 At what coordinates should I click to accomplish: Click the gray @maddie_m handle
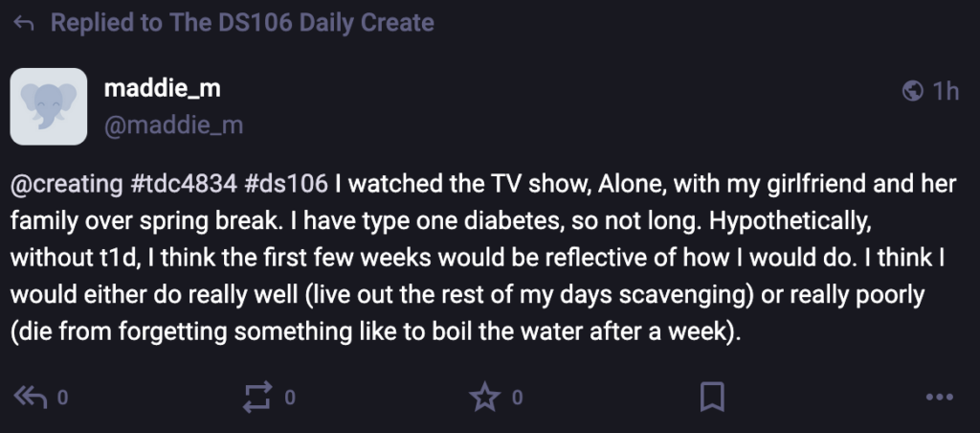coord(173,124)
